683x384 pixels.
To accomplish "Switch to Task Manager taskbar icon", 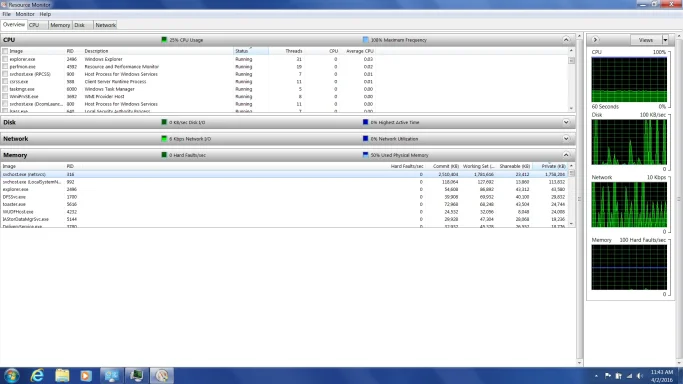I will [x=137, y=375].
